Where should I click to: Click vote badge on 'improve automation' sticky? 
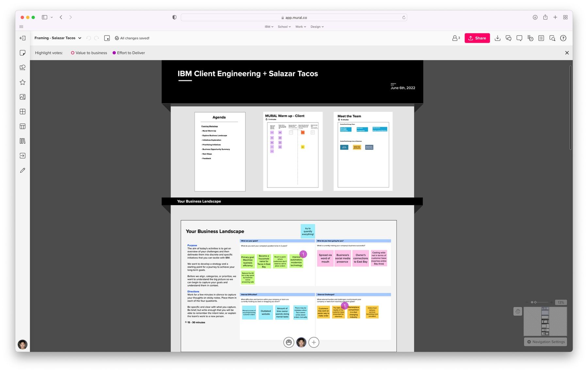(303, 254)
